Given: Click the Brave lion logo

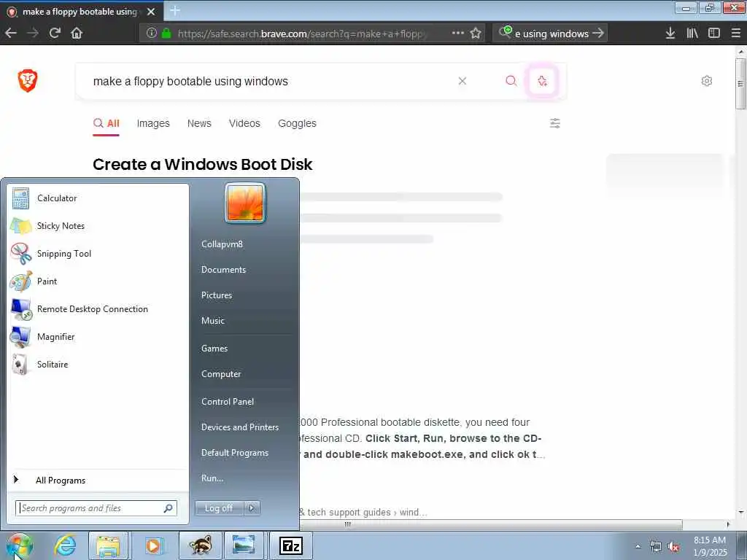Looking at the screenshot, I should [x=28, y=80].
